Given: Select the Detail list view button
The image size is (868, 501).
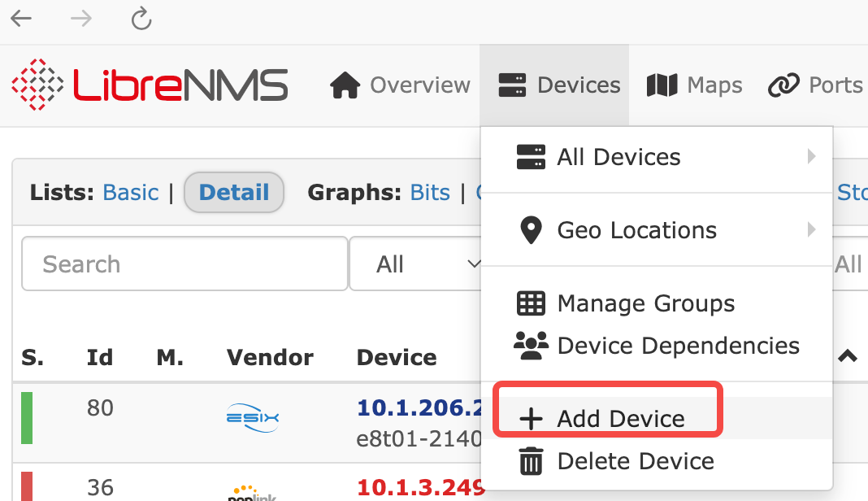Looking at the screenshot, I should point(234,193).
